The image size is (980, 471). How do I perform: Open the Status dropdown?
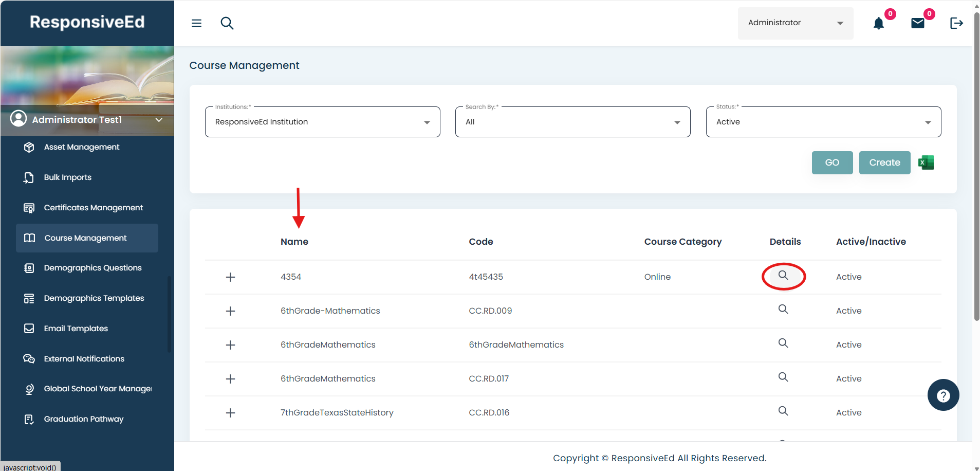pos(823,122)
